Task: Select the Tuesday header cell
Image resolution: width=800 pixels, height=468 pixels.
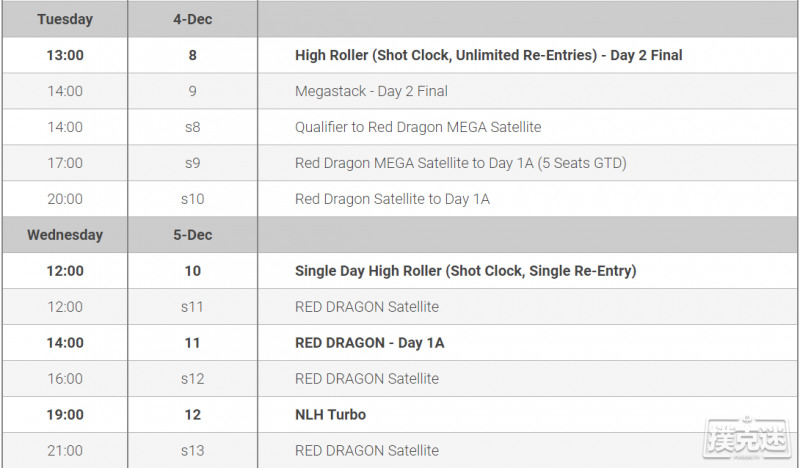Action: pos(65,19)
